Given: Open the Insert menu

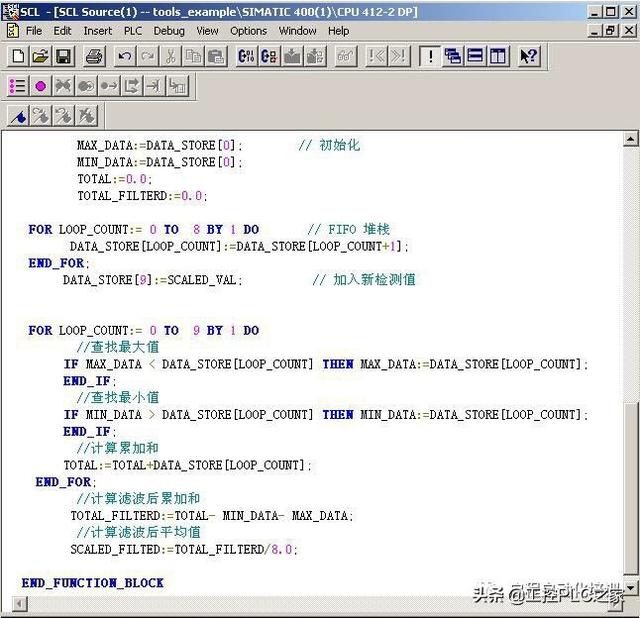Looking at the screenshot, I should pos(98,31).
